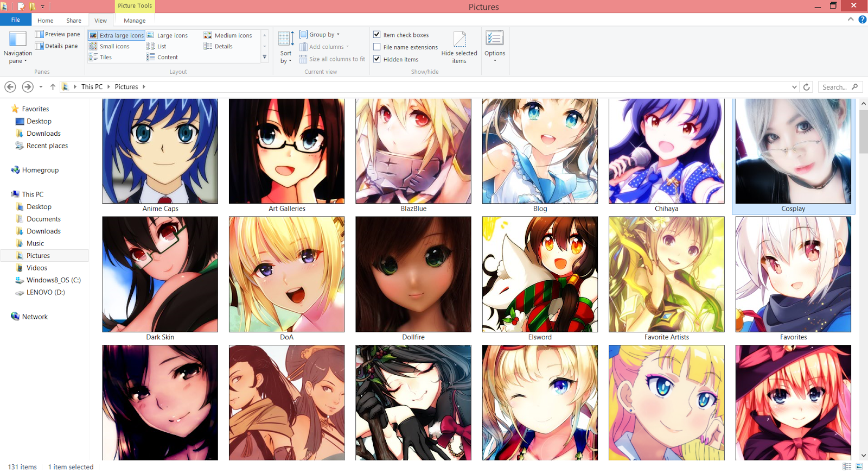
Task: Select the Anime Caps folder
Action: pyautogui.click(x=160, y=156)
